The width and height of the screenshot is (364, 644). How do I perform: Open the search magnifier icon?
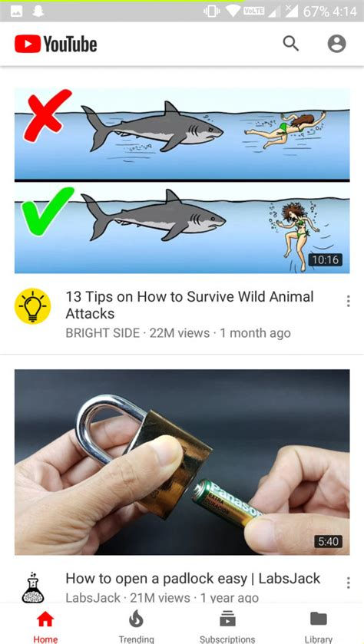pyautogui.click(x=291, y=43)
